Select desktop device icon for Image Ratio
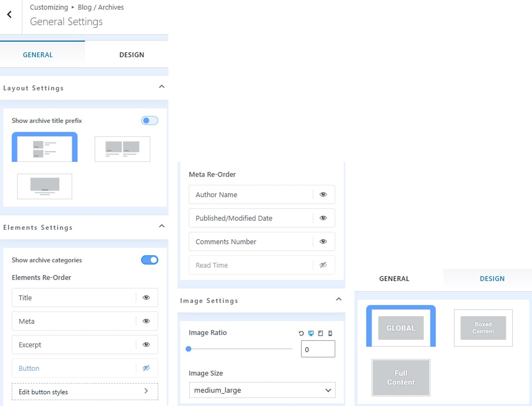 pyautogui.click(x=311, y=333)
